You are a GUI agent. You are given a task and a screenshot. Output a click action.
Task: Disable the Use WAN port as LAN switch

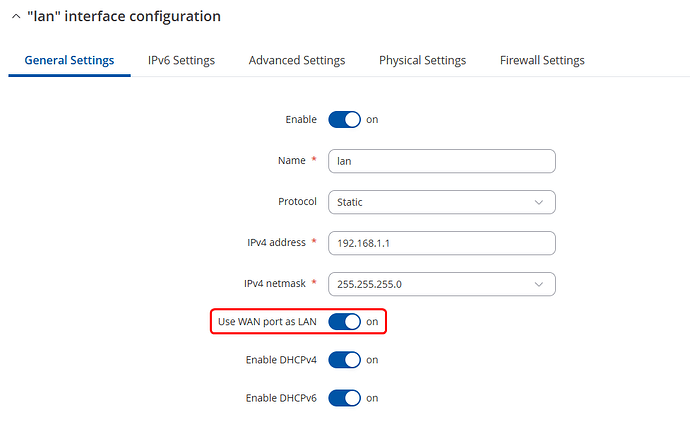coord(344,322)
